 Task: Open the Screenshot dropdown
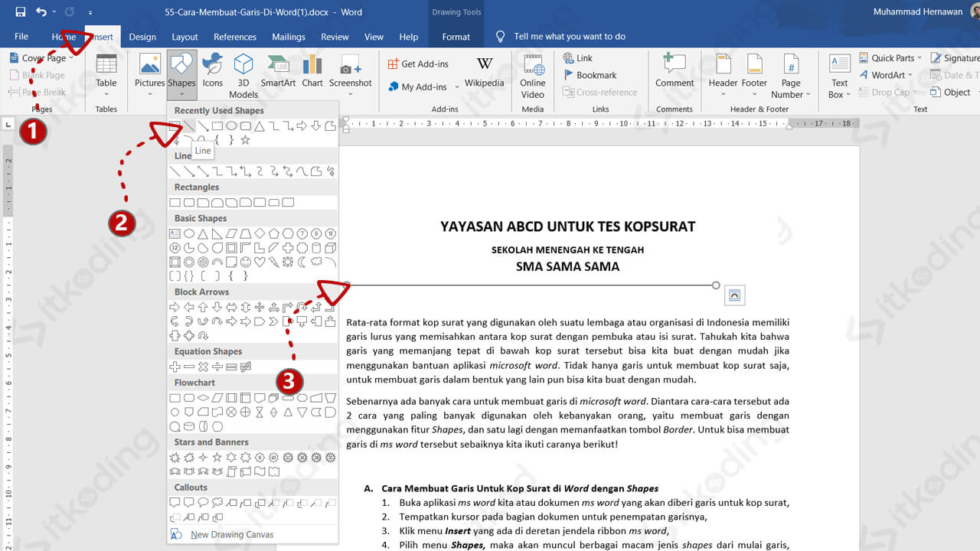(351, 77)
